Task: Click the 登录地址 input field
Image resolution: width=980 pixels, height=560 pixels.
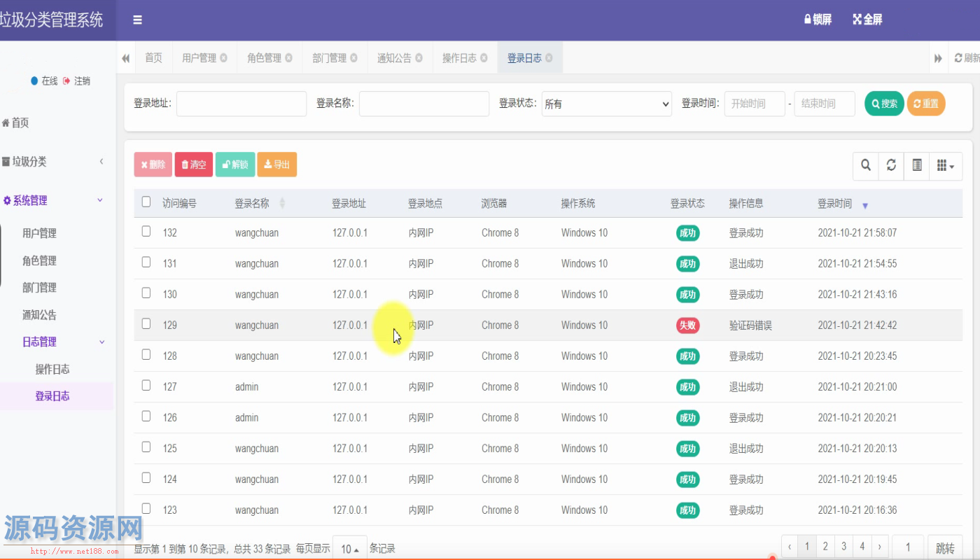Action: [x=241, y=104]
